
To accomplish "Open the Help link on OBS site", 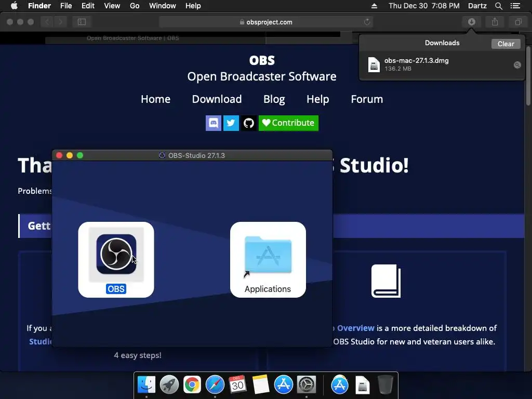I will [x=317, y=99].
